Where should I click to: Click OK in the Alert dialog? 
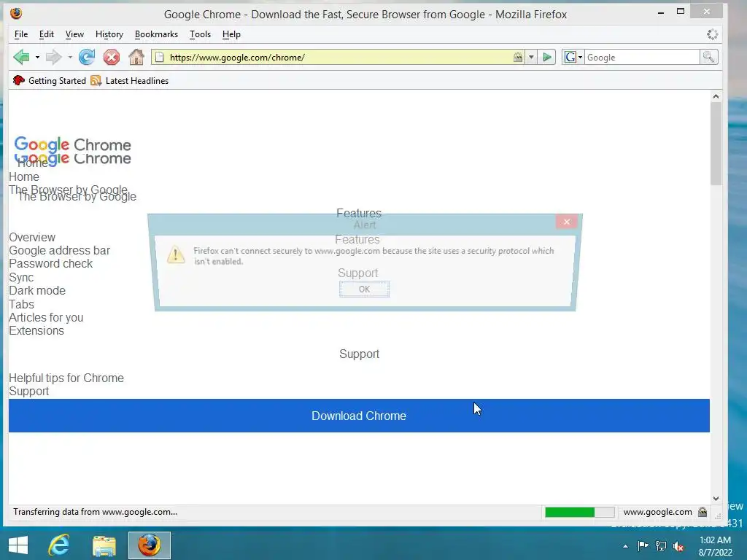tap(364, 289)
